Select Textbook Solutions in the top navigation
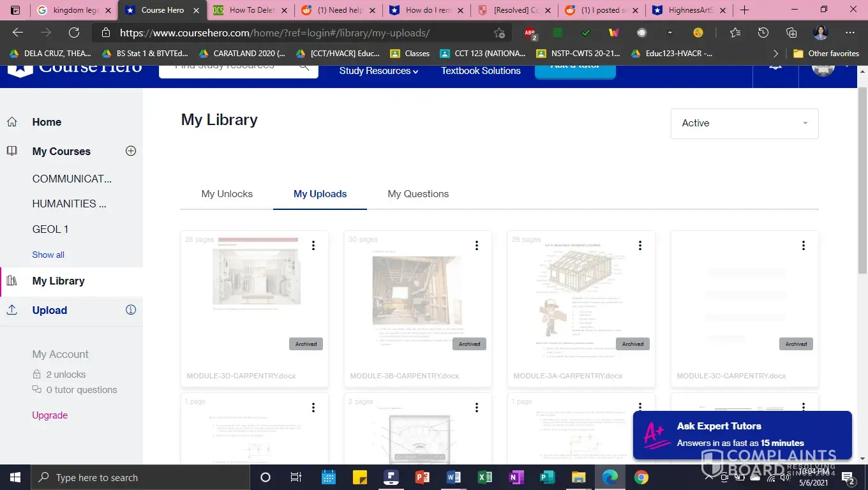The width and height of the screenshot is (868, 490). [x=481, y=71]
